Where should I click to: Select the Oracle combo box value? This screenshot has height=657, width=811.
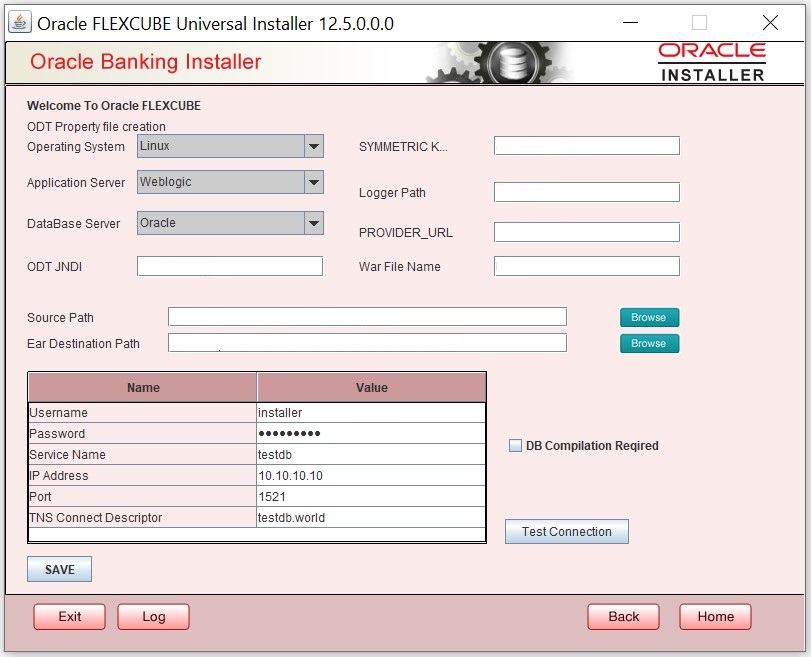pos(221,223)
